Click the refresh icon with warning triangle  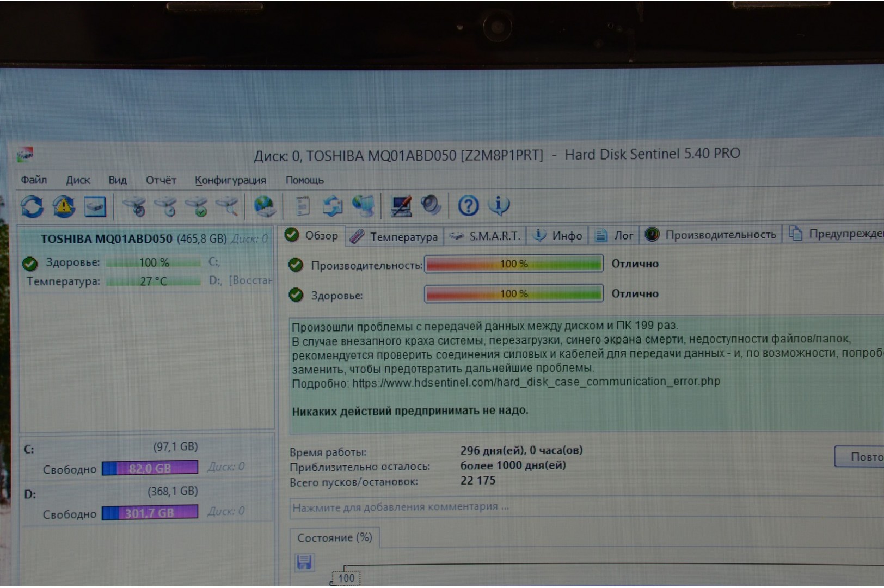point(64,206)
